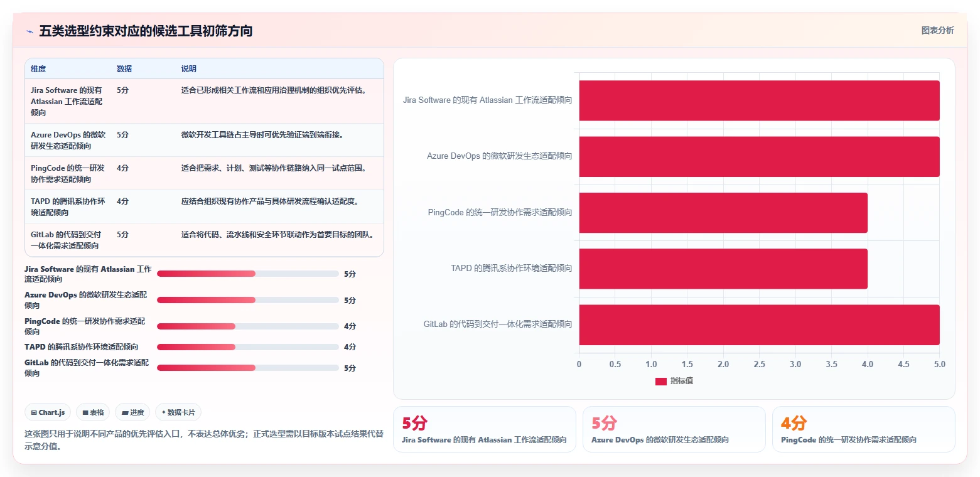Image resolution: width=980 pixels, height=477 pixels.
Task: Select the 表格 tag chip
Action: [x=93, y=412]
